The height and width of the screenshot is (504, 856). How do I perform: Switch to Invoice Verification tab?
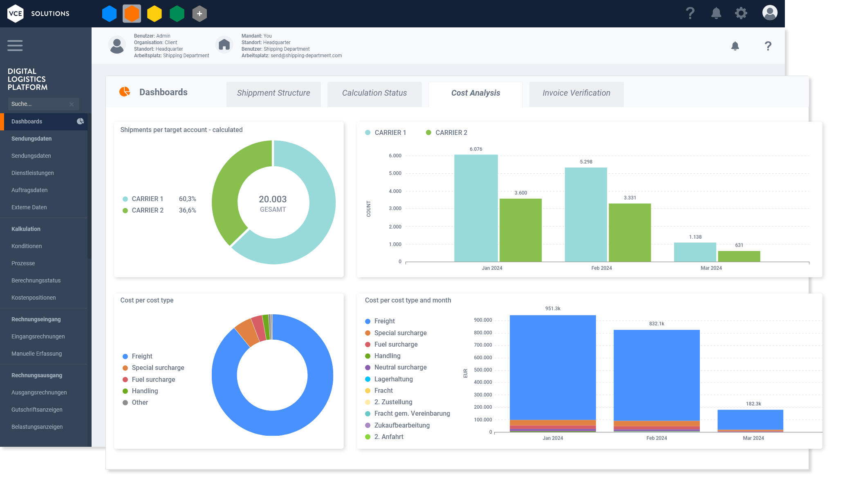(x=576, y=93)
